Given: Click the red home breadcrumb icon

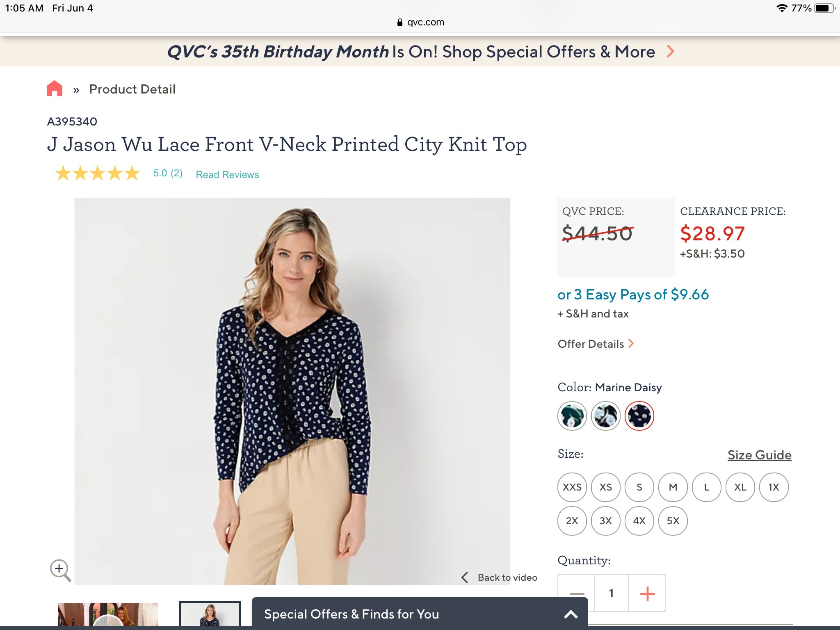Looking at the screenshot, I should click(x=55, y=89).
